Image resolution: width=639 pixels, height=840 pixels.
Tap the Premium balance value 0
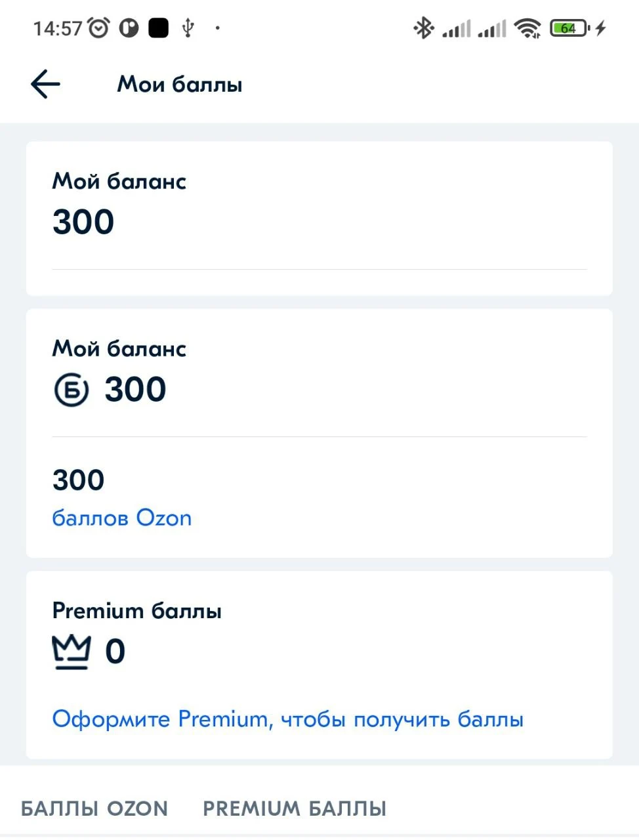pos(115,652)
